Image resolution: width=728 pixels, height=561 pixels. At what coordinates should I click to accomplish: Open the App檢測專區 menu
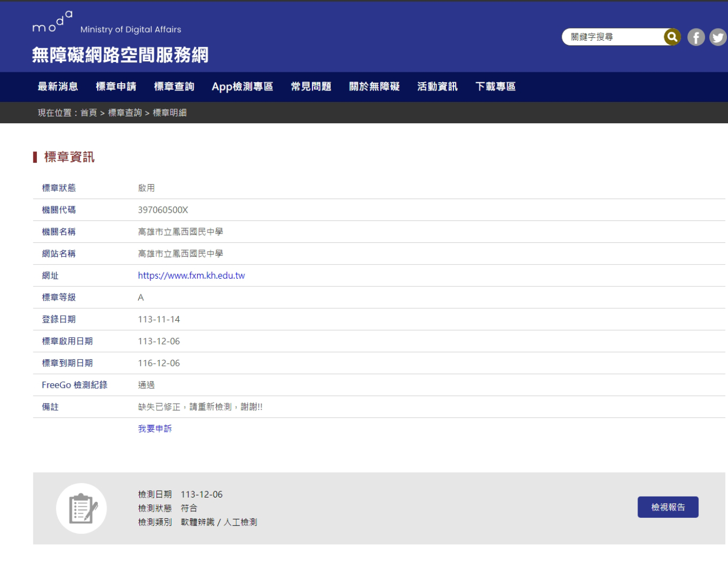pos(242,86)
